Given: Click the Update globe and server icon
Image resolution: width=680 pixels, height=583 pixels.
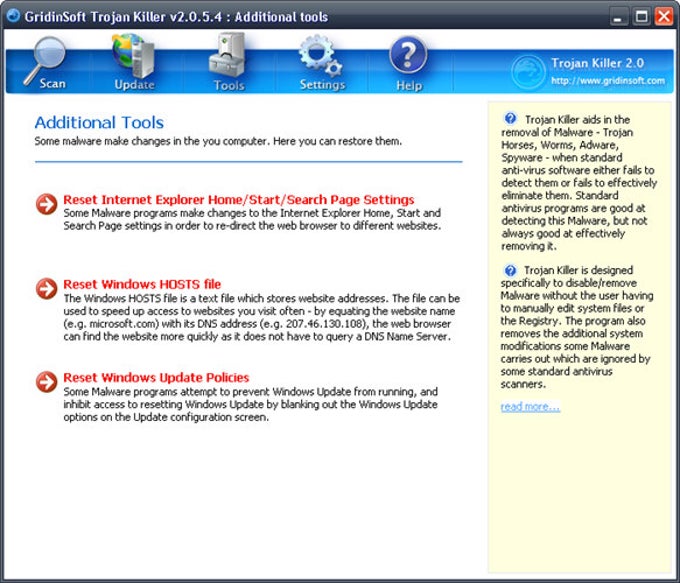Looking at the screenshot, I should (x=133, y=56).
